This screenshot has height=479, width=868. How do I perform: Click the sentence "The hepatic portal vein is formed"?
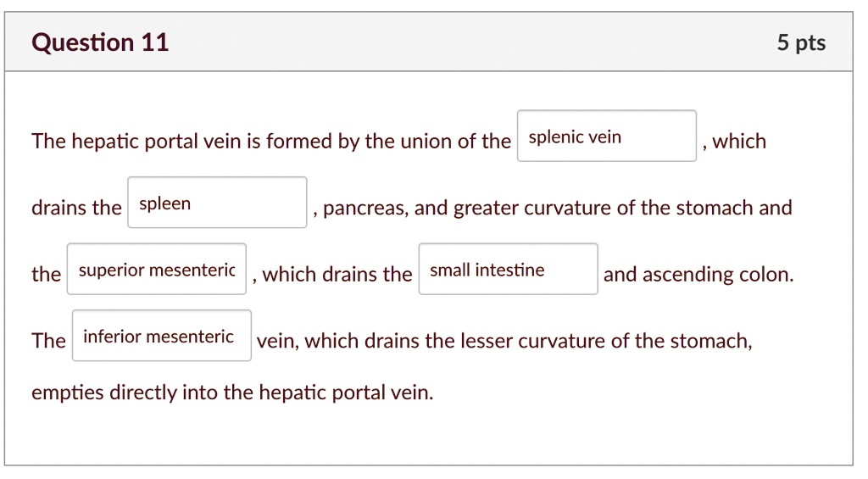point(165,142)
